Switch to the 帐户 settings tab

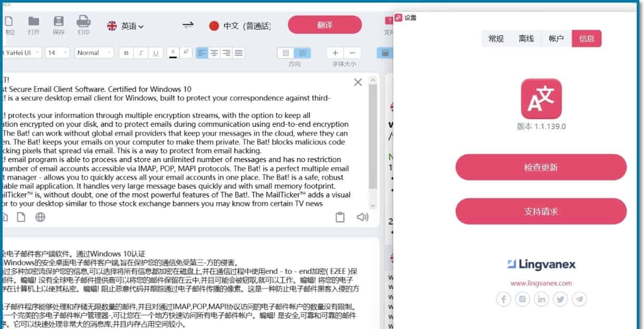pos(556,38)
